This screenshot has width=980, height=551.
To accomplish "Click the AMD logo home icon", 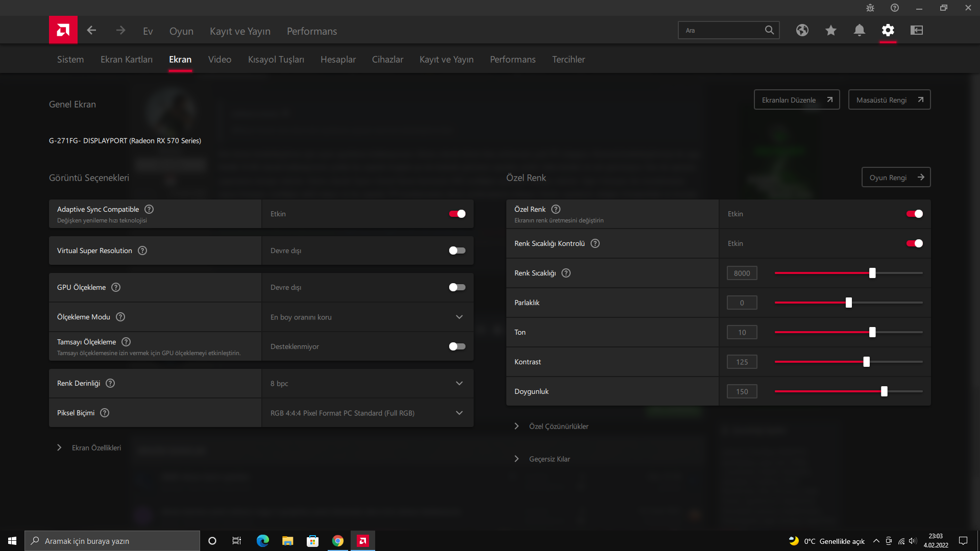I will pyautogui.click(x=63, y=30).
